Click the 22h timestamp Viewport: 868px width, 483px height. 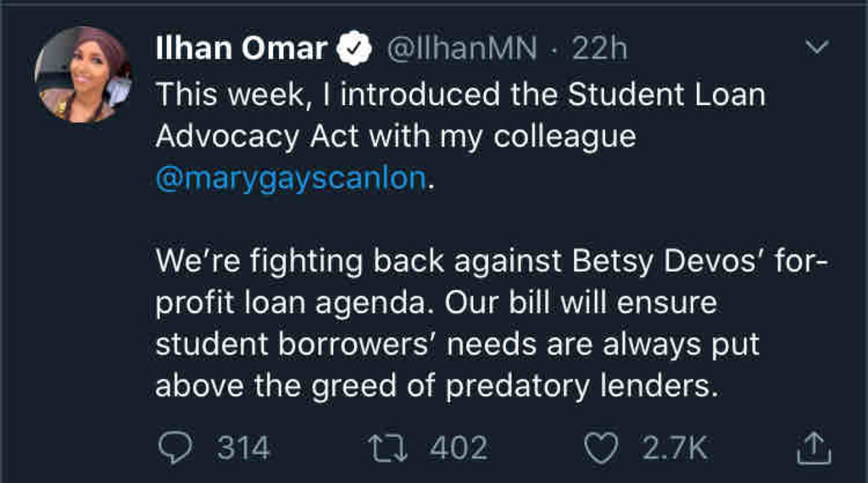click(x=600, y=49)
